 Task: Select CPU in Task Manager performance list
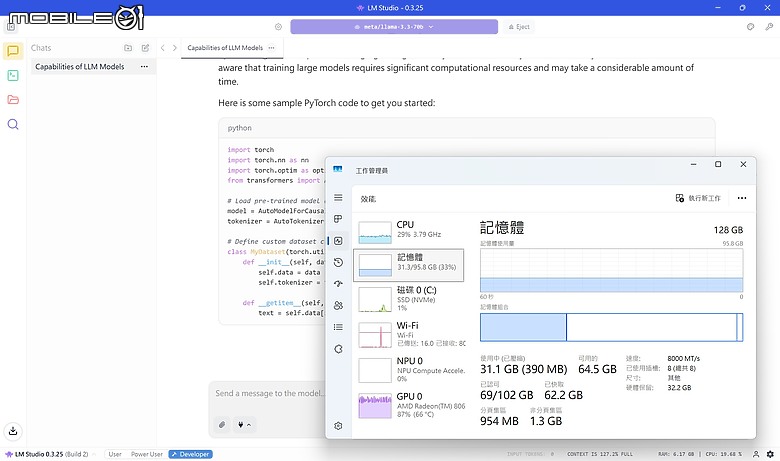(409, 232)
